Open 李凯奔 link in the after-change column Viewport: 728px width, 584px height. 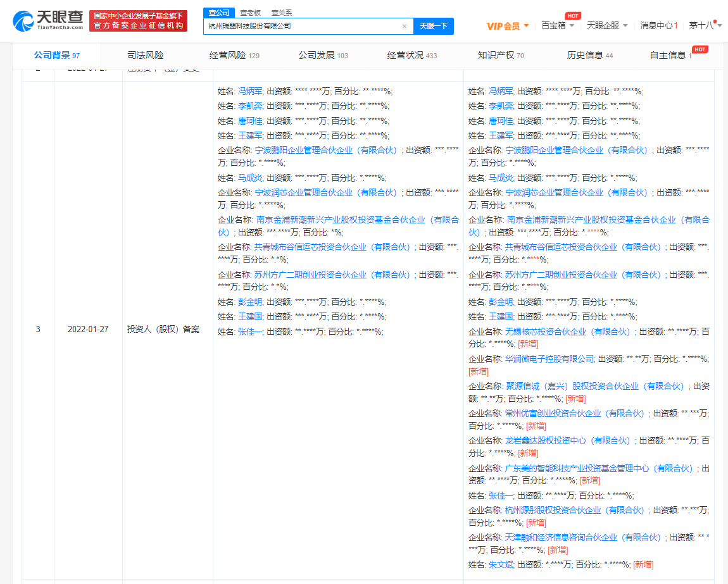point(501,106)
